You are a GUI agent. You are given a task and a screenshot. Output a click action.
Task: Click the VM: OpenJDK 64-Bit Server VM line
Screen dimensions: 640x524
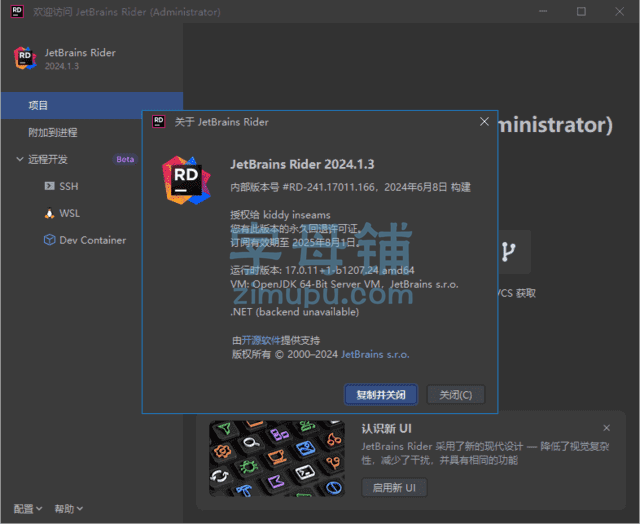point(344,284)
